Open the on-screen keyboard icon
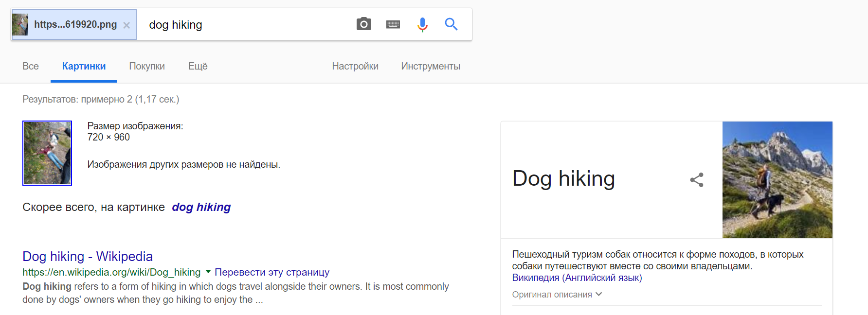The height and width of the screenshot is (315, 868). [x=393, y=24]
